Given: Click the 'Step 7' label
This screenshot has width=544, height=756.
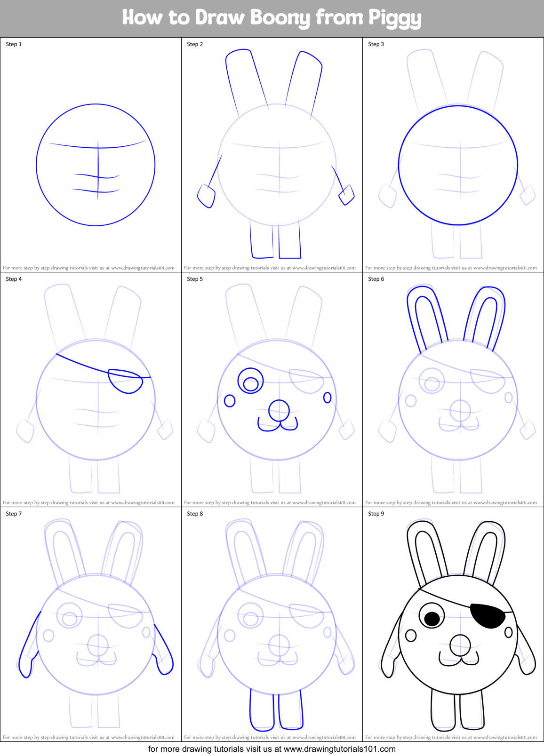Looking at the screenshot, I should (14, 514).
